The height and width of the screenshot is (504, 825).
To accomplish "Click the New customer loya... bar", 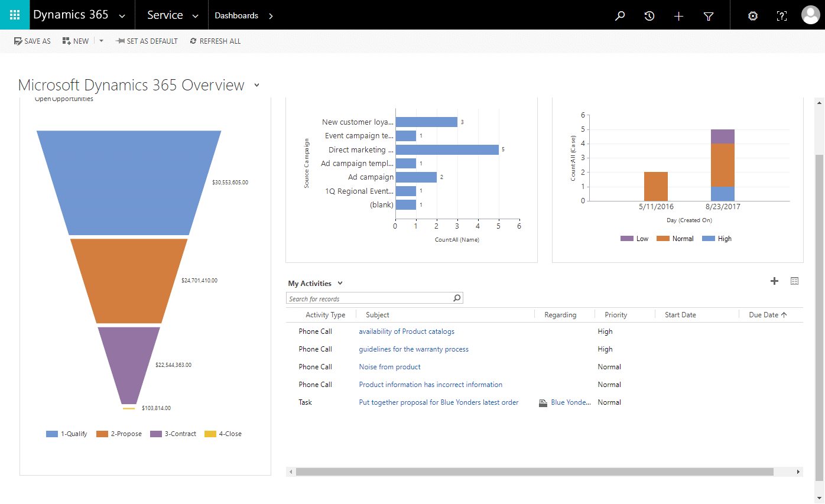I will [427, 122].
